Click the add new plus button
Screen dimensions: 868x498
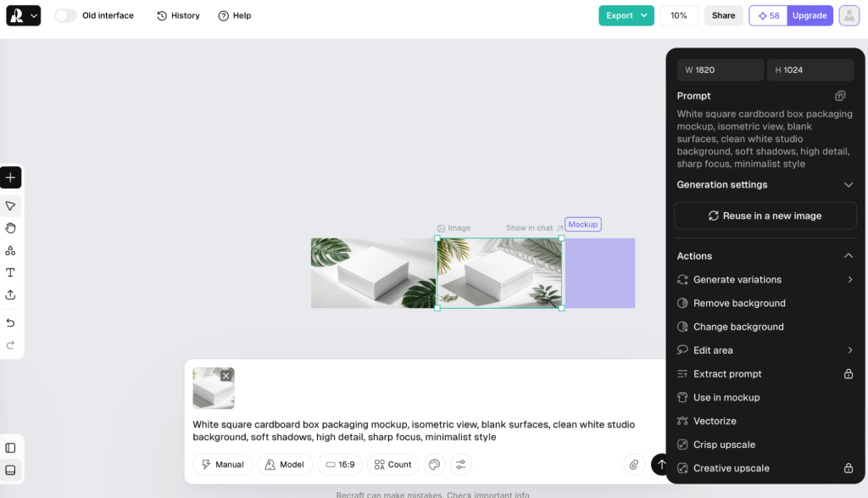pyautogui.click(x=10, y=177)
